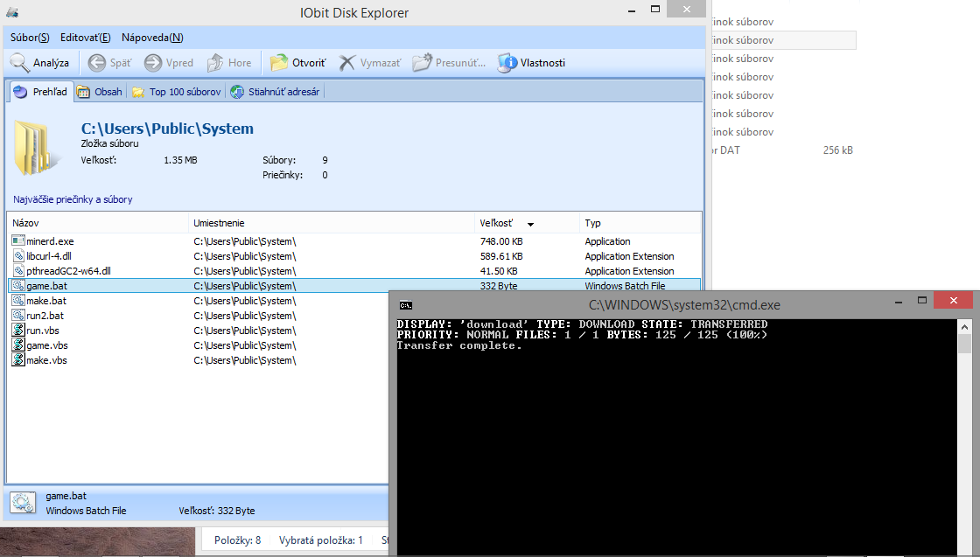
Task: Click minerd.exe file icon
Action: point(18,241)
